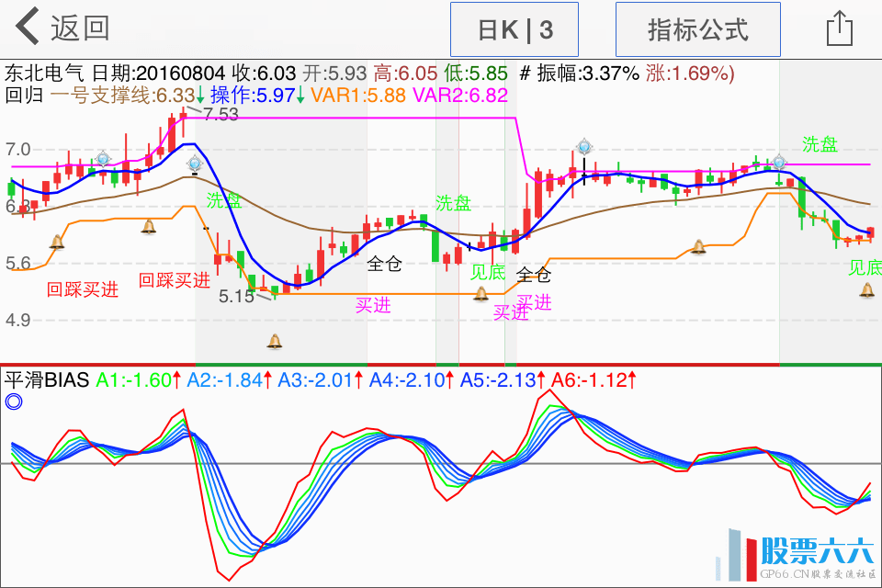Select the 一号支撑线 value in the legend

pos(122,94)
